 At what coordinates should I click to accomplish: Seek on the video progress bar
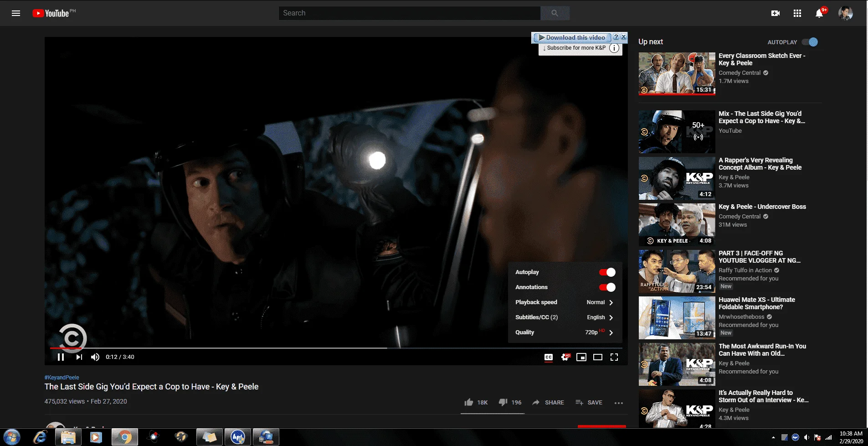click(336, 348)
